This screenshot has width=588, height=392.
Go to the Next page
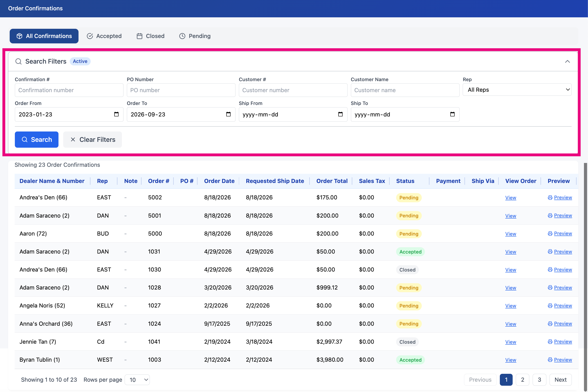tap(561, 380)
